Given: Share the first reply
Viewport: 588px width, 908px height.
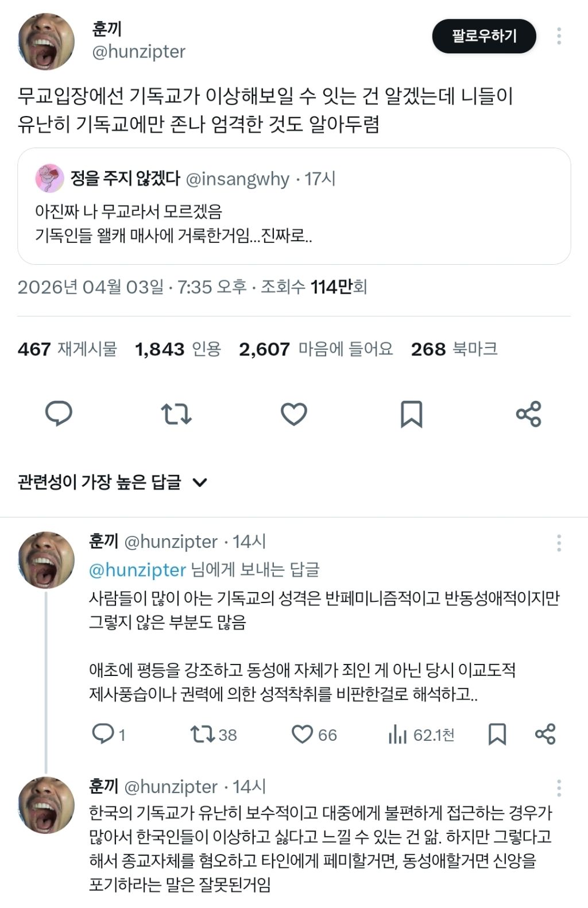Looking at the screenshot, I should (545, 734).
